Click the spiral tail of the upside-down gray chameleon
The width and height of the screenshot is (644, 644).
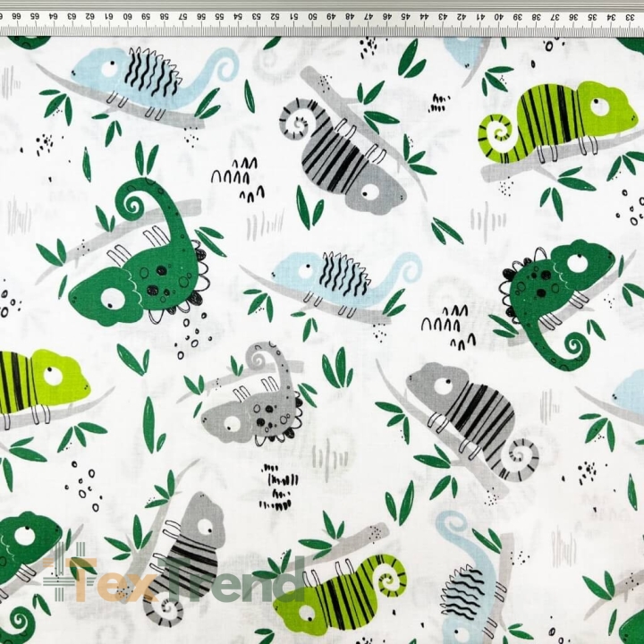point(294,120)
